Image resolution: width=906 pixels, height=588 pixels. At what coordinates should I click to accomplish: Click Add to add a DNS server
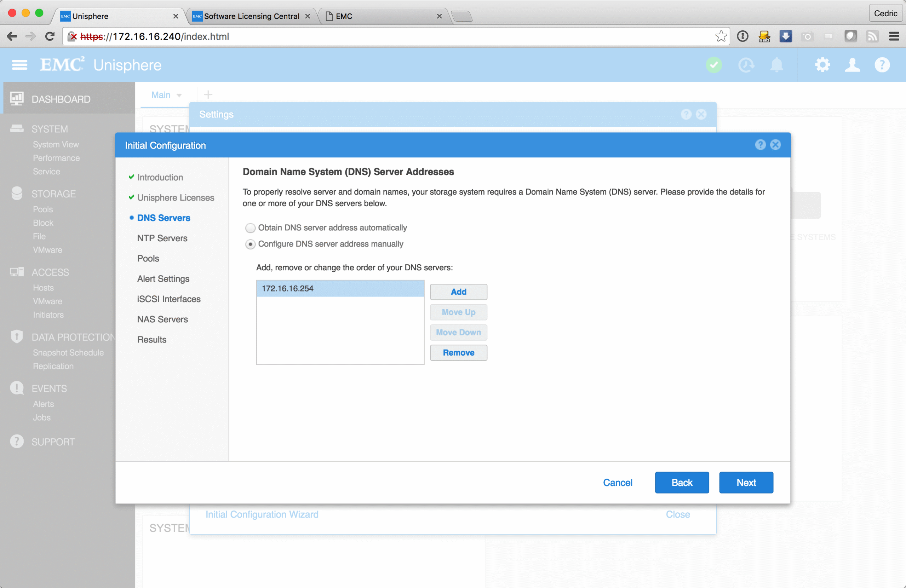click(x=458, y=292)
